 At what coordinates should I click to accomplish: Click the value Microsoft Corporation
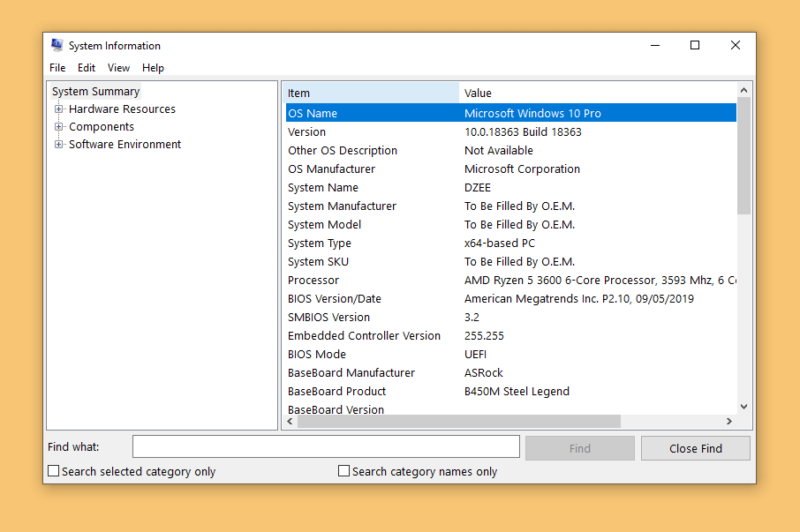(x=522, y=169)
